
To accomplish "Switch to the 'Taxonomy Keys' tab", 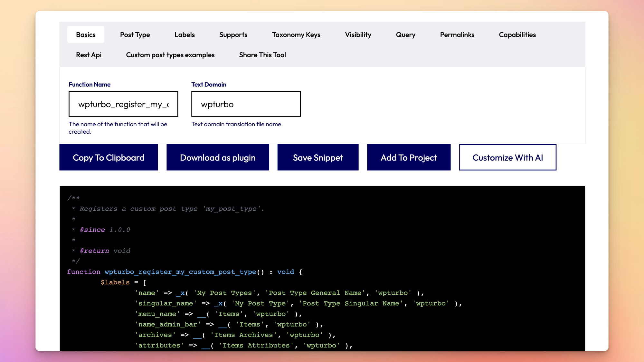I will tap(296, 34).
